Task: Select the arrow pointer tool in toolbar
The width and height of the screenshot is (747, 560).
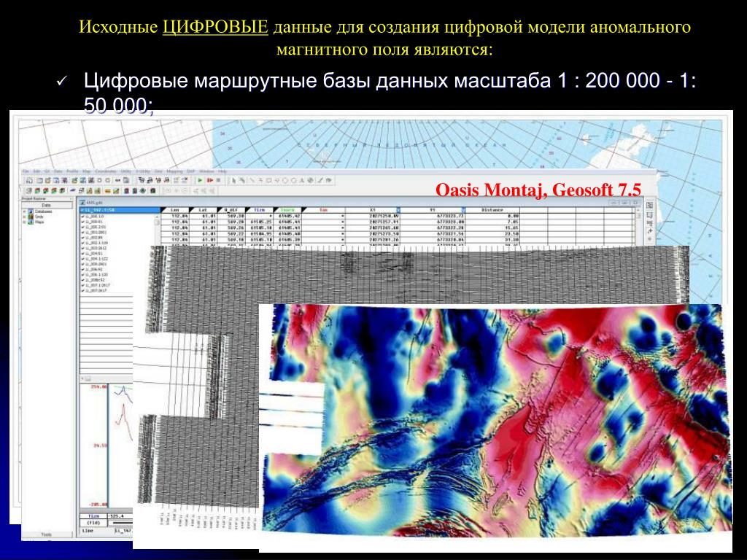Action: point(234,181)
